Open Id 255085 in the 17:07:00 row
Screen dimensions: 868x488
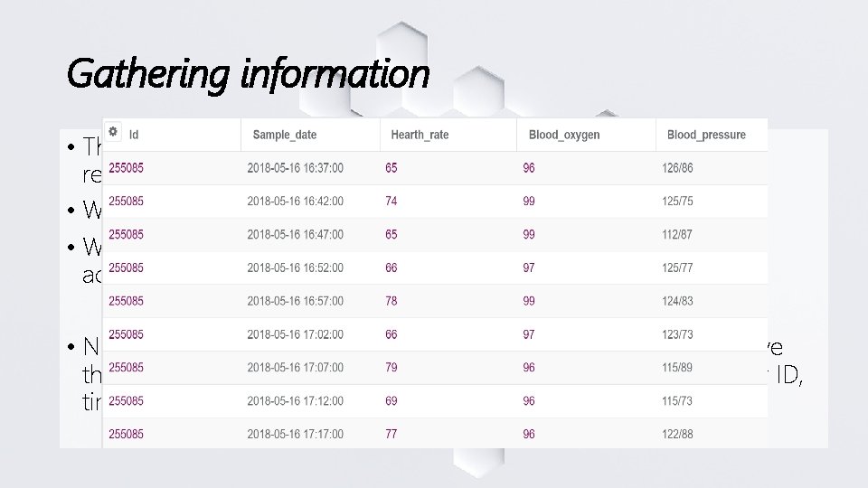[x=127, y=368]
